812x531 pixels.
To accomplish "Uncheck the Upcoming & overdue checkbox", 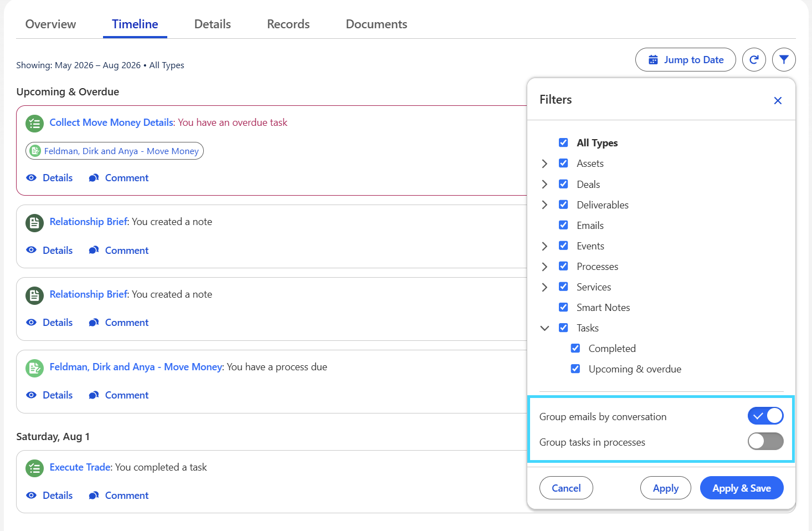I will [575, 369].
